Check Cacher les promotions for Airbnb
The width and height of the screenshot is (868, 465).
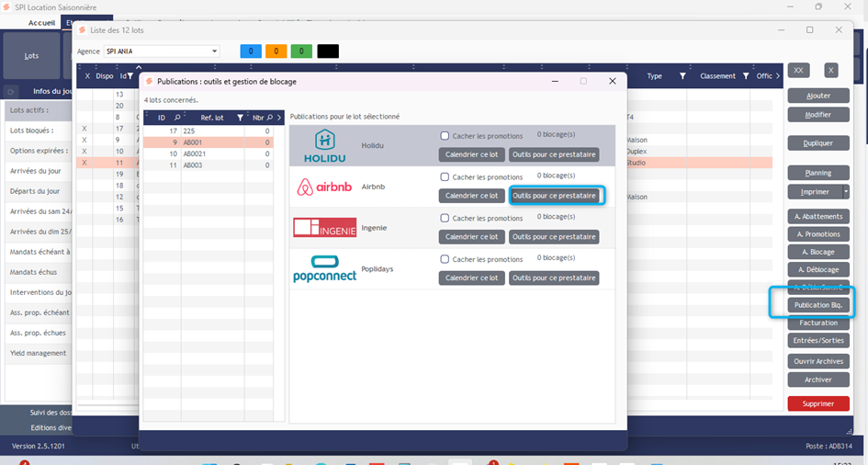445,177
